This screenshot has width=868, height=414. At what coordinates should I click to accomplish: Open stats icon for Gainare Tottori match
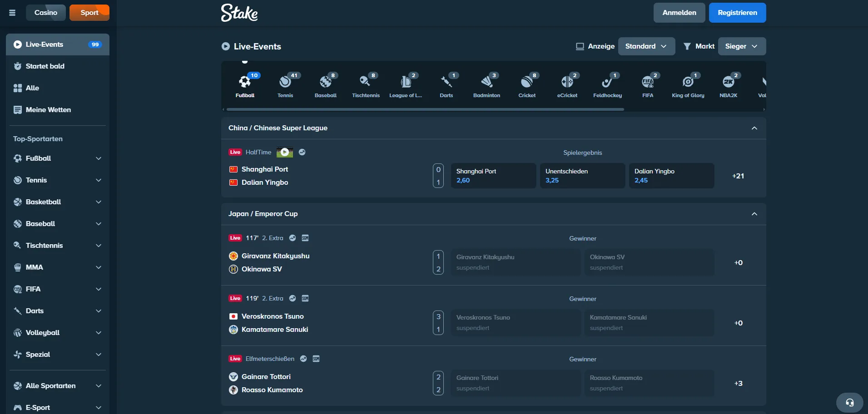303,359
